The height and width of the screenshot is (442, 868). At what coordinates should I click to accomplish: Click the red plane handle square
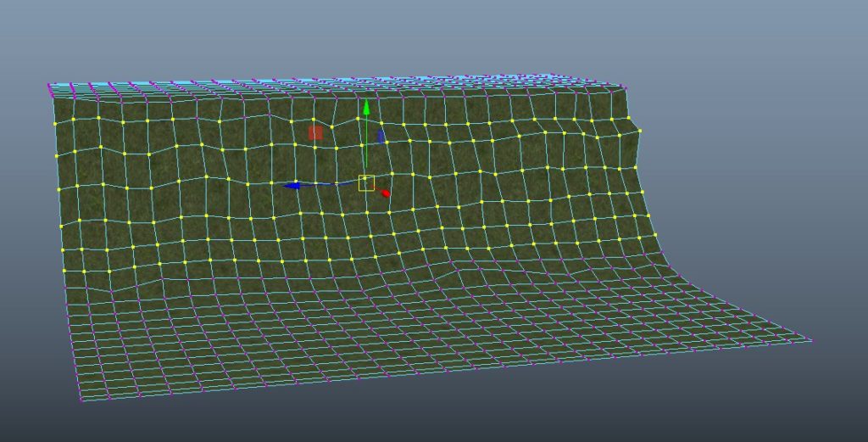coord(315,132)
